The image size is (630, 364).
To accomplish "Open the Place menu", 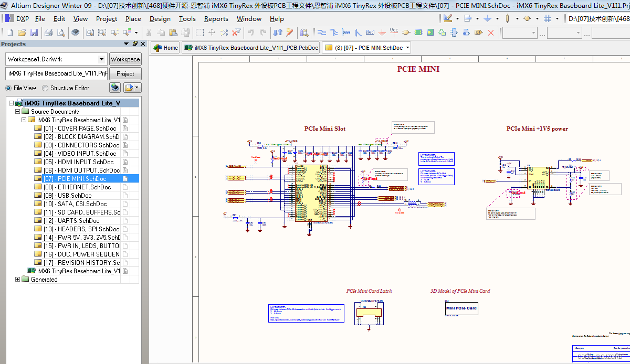I will pos(133,19).
